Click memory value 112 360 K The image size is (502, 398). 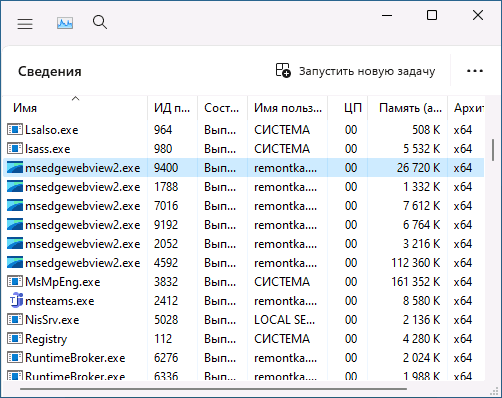[416, 263]
